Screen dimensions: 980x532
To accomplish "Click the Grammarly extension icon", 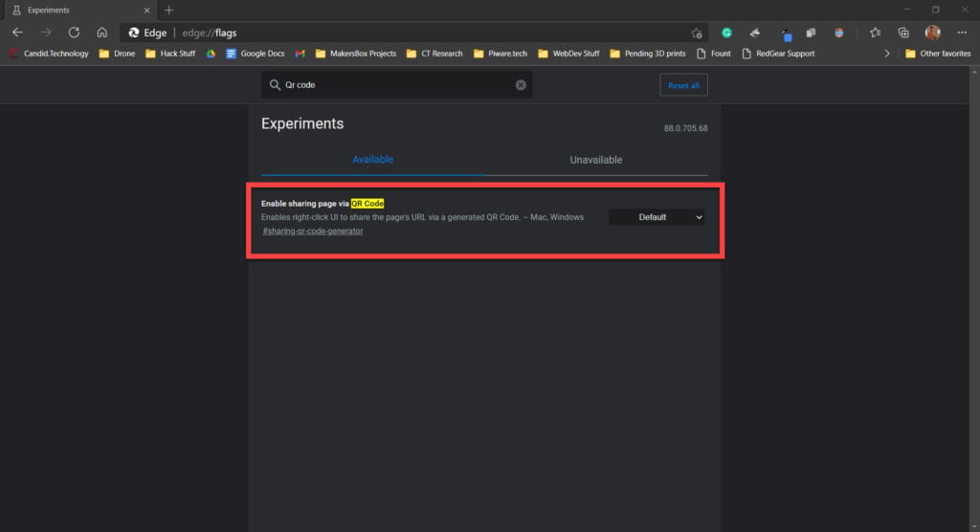I will (x=726, y=33).
